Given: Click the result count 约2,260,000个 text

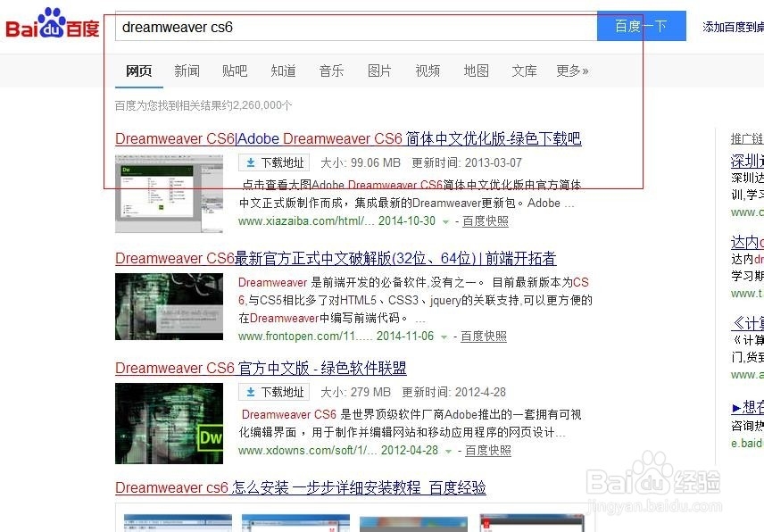Looking at the screenshot, I should [256, 105].
